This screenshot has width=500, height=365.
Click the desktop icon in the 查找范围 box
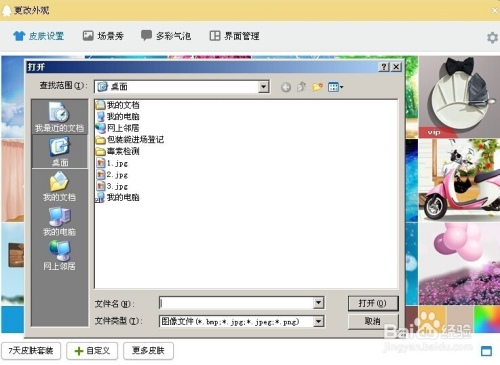pyautogui.click(x=102, y=87)
